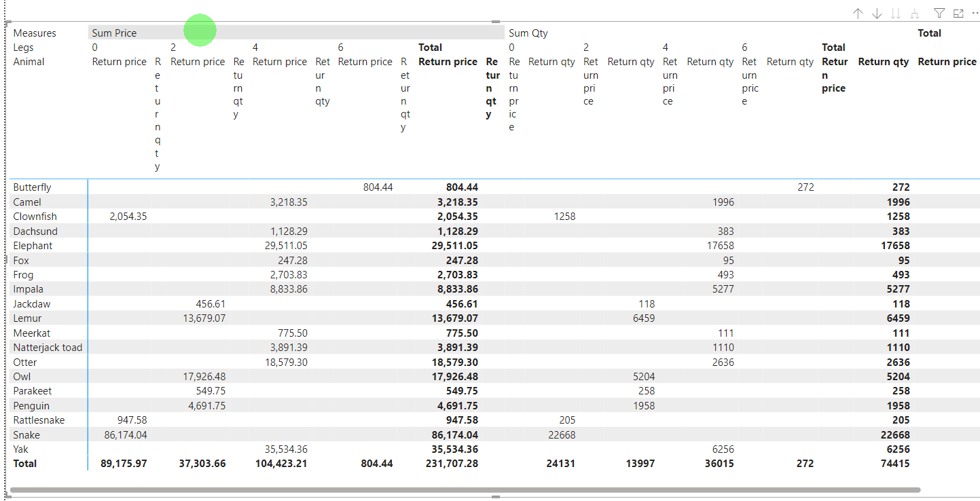The width and height of the screenshot is (980, 501).
Task: Click the top resize handle of visual
Action: (496, 22)
